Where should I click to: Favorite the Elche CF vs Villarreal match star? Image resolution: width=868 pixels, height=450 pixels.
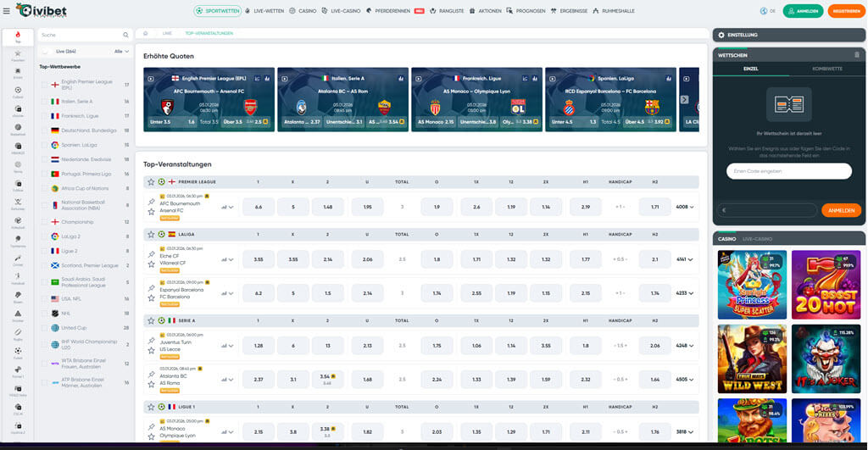[151, 264]
